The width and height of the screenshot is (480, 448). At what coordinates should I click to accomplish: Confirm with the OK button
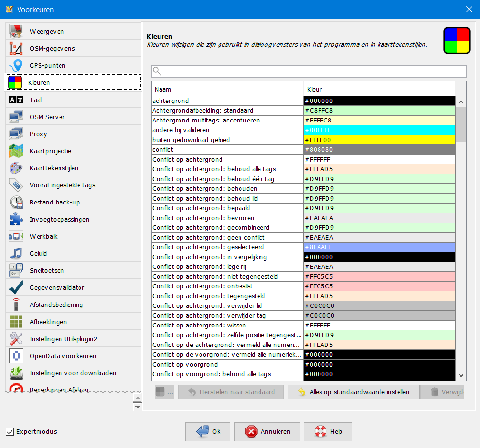(207, 431)
